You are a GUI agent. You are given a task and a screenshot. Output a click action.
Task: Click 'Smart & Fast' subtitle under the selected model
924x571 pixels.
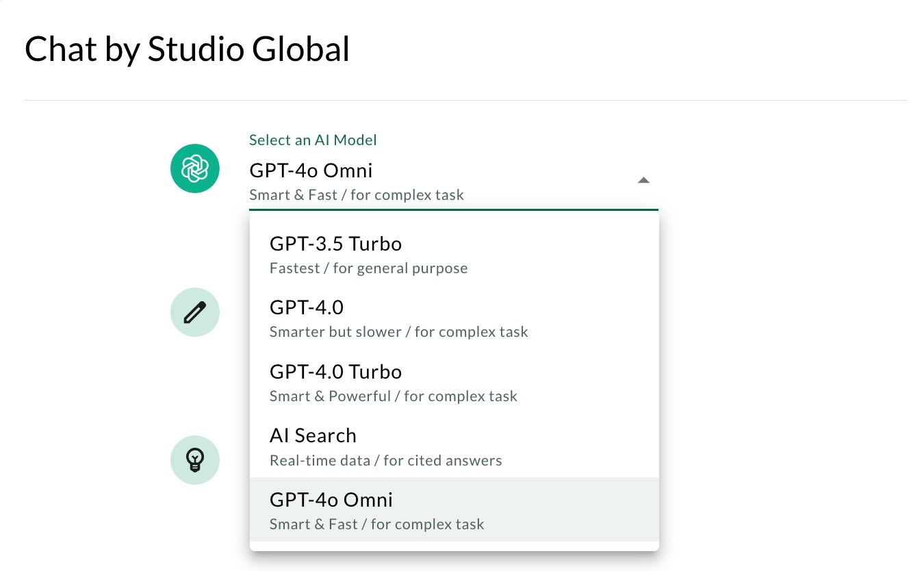point(356,195)
